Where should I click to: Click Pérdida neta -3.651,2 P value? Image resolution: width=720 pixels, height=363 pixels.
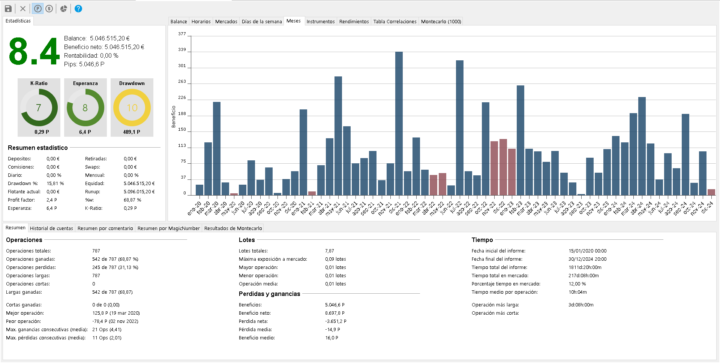pyautogui.click(x=336, y=321)
